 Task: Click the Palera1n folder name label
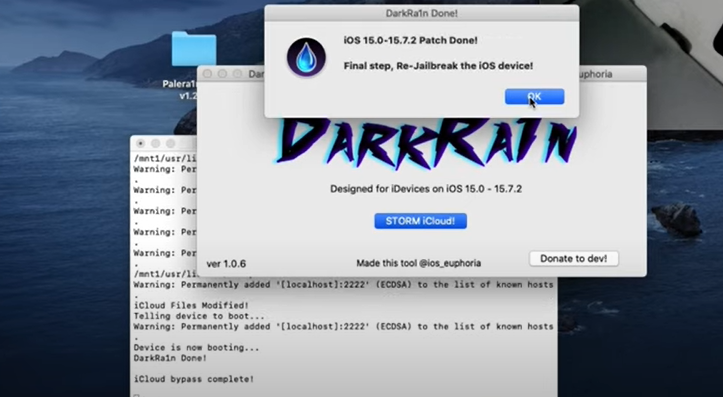[180, 90]
